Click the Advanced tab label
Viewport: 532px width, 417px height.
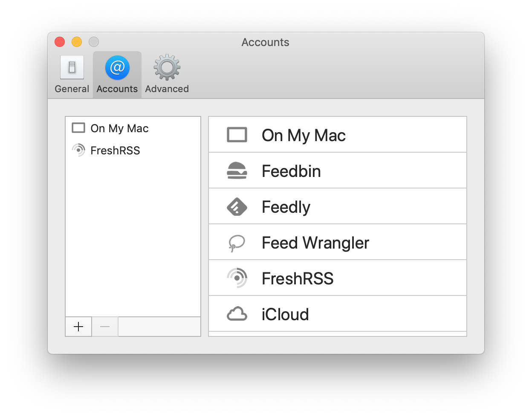[167, 89]
